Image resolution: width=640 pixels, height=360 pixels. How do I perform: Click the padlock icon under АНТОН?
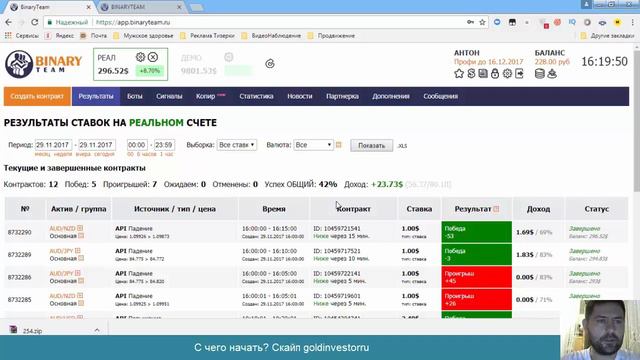click(495, 73)
